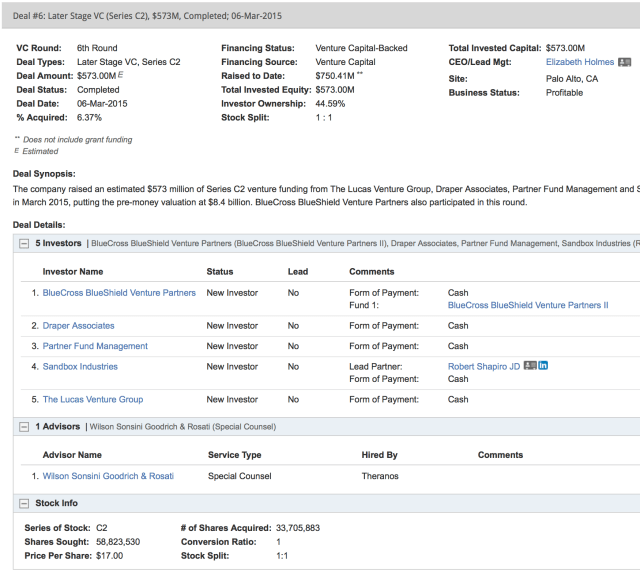Open BlueCross BlueShield Venture Partners II fund
This screenshot has width=640, height=577.
tap(527, 305)
